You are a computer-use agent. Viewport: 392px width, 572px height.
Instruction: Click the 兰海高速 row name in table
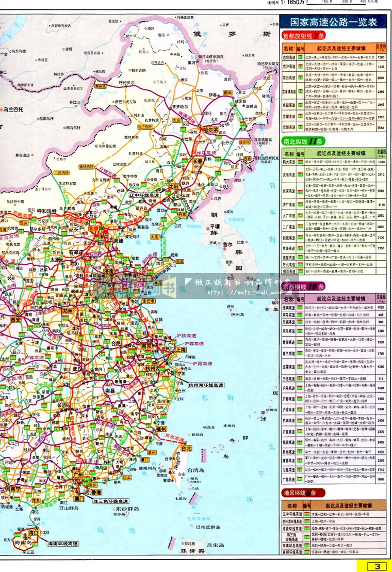(289, 248)
